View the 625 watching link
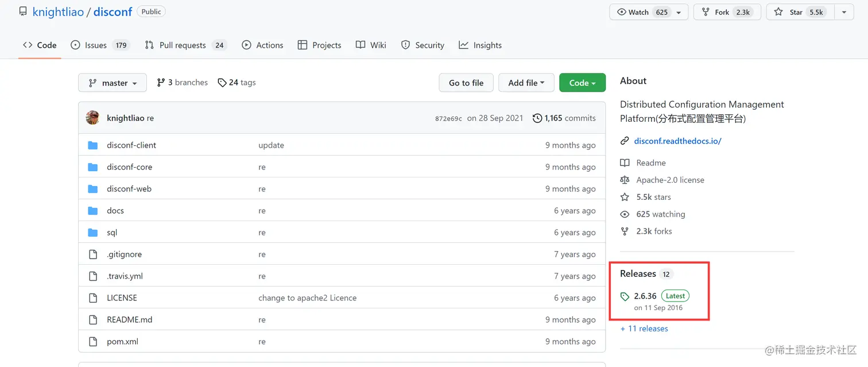 pos(661,214)
